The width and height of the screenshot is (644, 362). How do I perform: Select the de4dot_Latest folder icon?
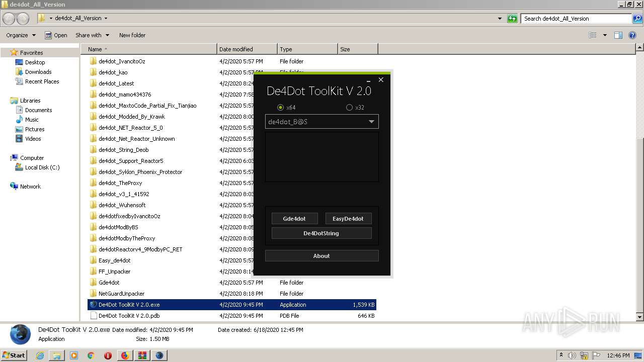(x=93, y=83)
